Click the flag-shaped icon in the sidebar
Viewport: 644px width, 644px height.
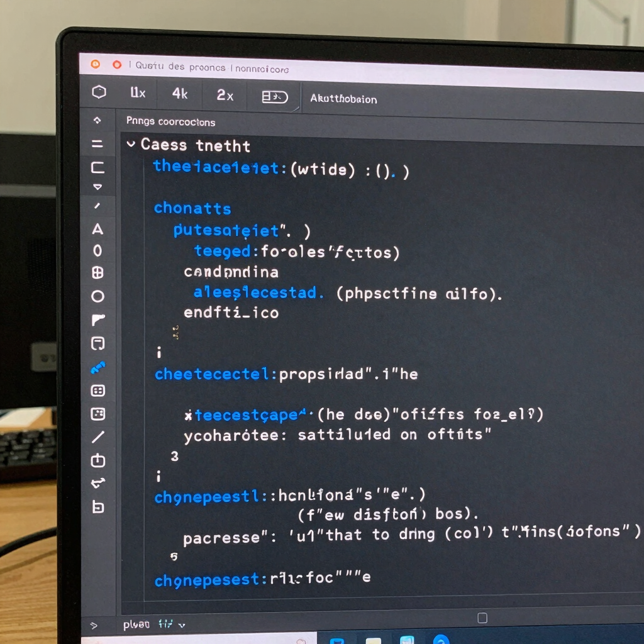click(x=97, y=319)
